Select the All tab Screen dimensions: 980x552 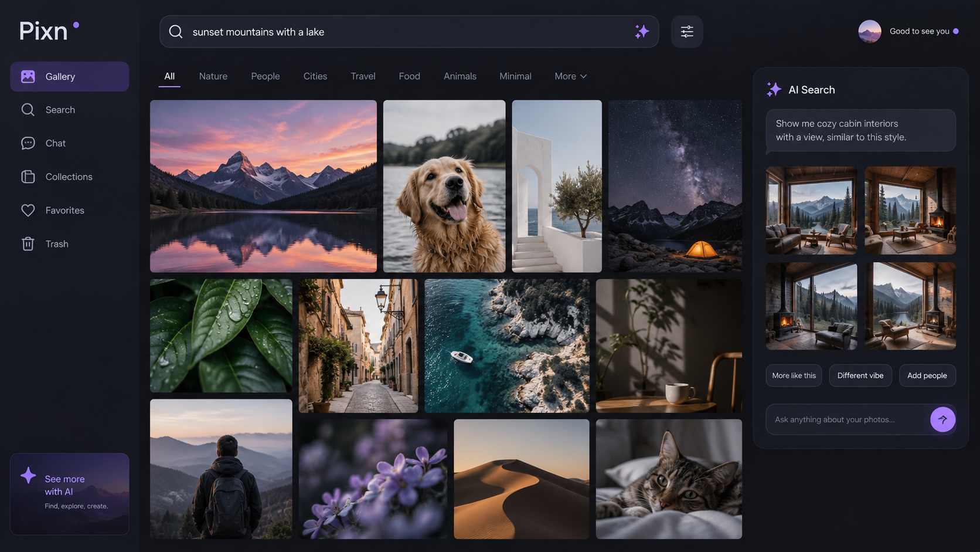tap(169, 76)
